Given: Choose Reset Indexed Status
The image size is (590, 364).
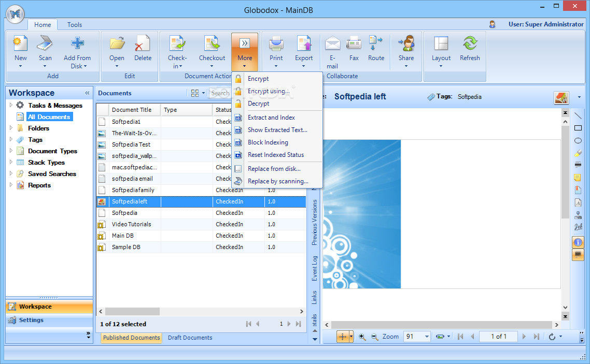Looking at the screenshot, I should 277,154.
